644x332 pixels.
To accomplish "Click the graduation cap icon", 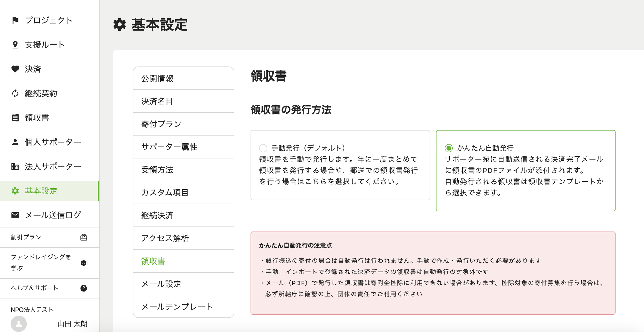I will coord(84,263).
